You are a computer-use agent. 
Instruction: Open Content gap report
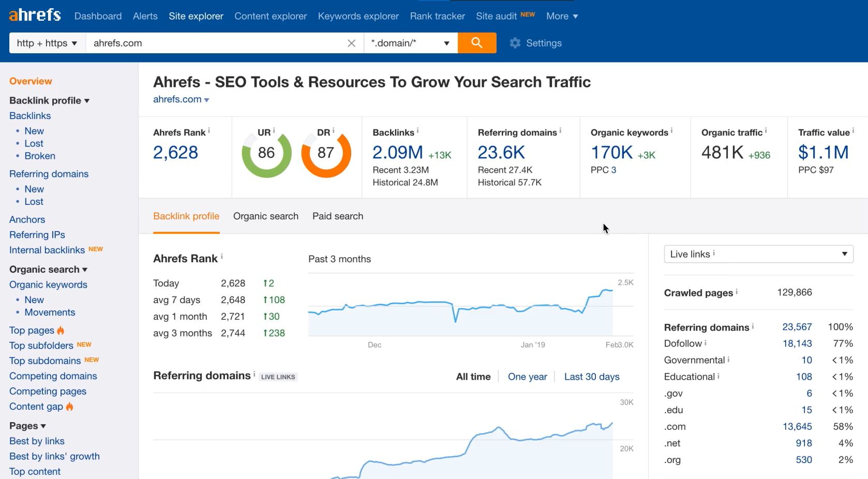(36, 407)
